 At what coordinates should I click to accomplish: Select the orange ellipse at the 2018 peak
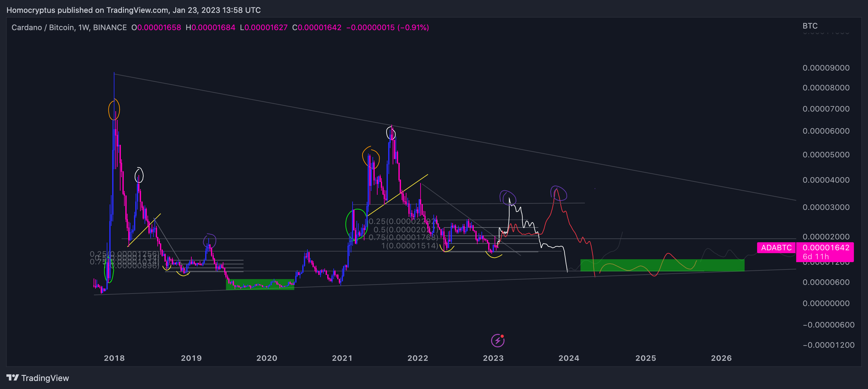pos(114,109)
